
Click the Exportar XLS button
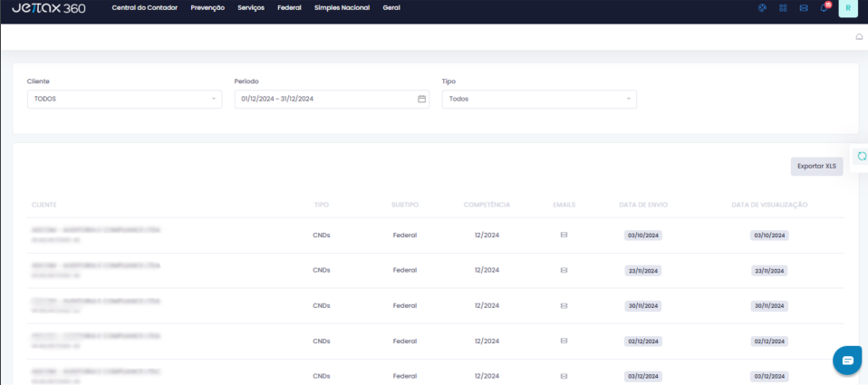[x=816, y=166]
